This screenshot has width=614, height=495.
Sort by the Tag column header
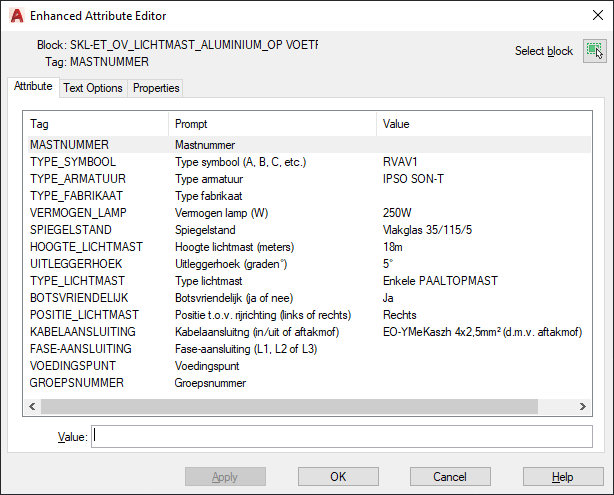click(95, 124)
